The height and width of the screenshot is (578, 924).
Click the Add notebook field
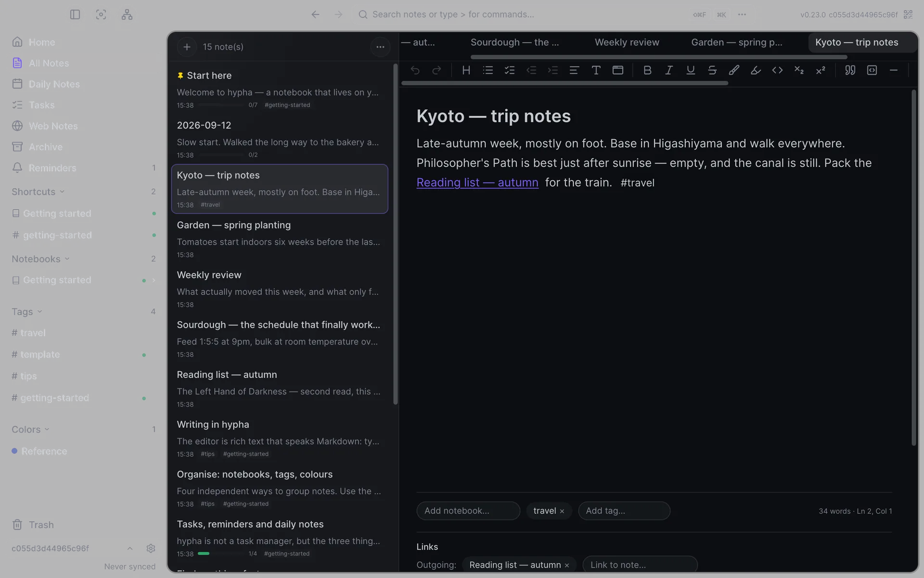click(468, 511)
